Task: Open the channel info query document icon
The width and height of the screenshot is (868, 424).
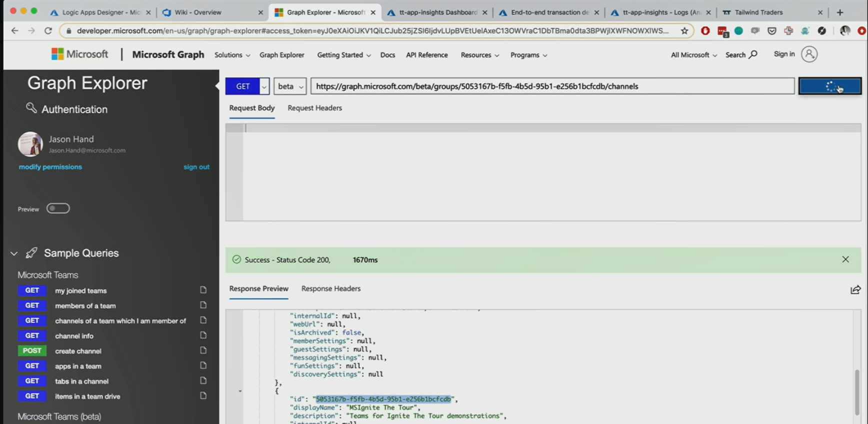Action: pyautogui.click(x=203, y=335)
